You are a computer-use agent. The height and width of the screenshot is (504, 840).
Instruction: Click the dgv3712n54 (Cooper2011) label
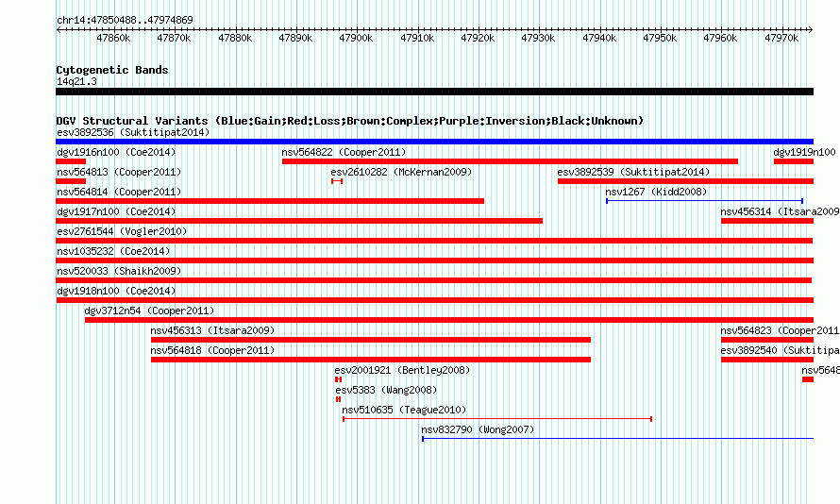(x=149, y=311)
